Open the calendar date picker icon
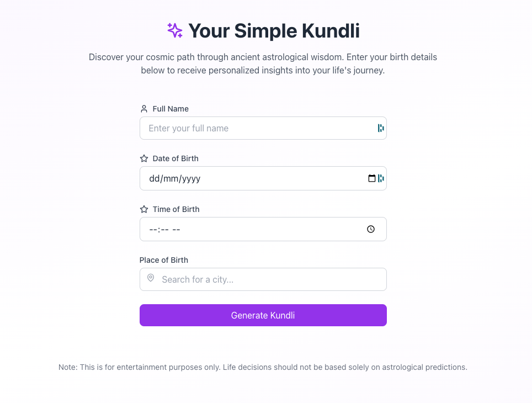 [x=371, y=178]
